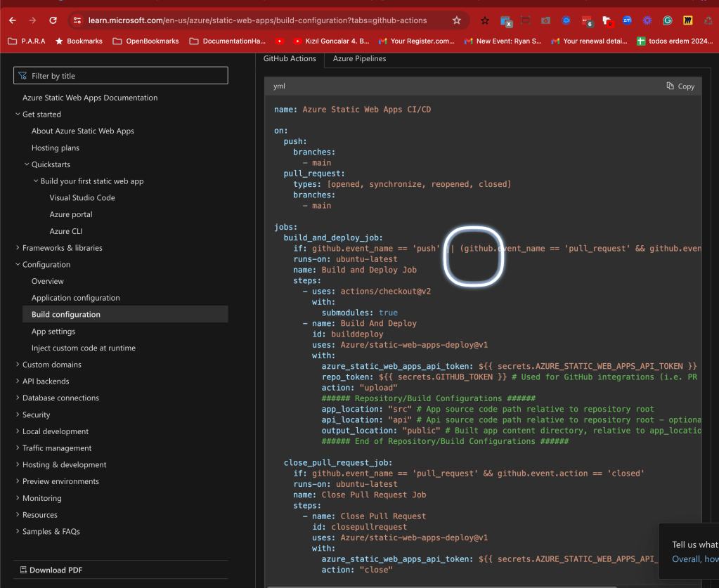Open the Your Register.com Gmail bookmark
Screen dimensions: 719x588
click(416, 41)
